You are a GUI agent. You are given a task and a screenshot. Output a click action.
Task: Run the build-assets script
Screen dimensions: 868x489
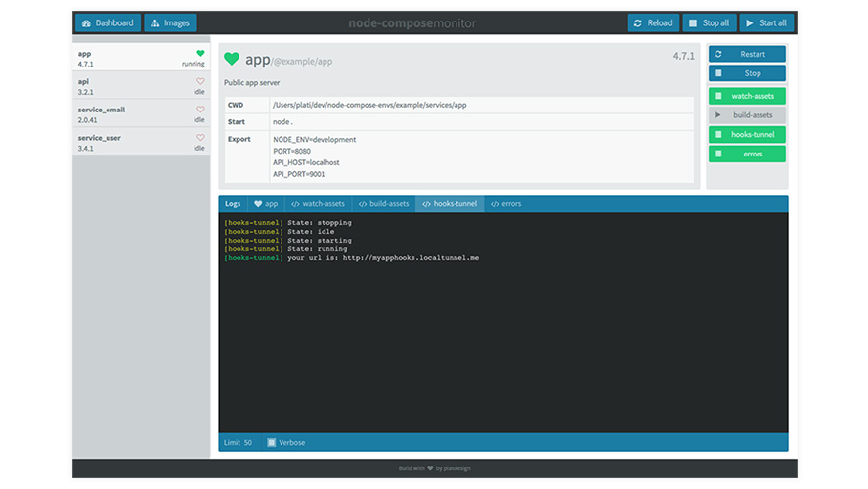click(747, 115)
